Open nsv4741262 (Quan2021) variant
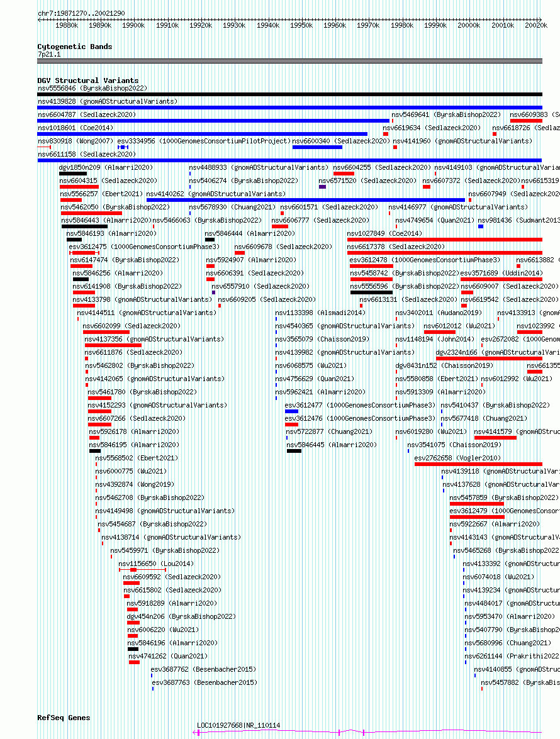560x739 pixels. point(168,655)
